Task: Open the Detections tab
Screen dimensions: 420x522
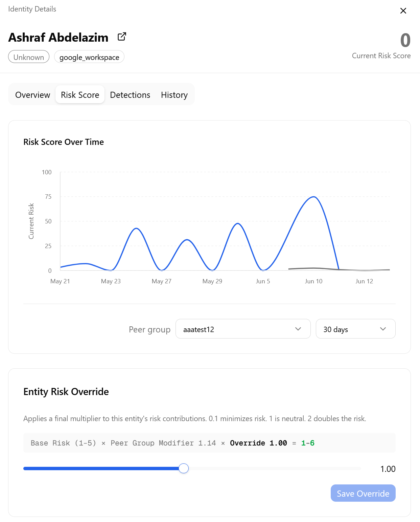Action: pyautogui.click(x=130, y=95)
